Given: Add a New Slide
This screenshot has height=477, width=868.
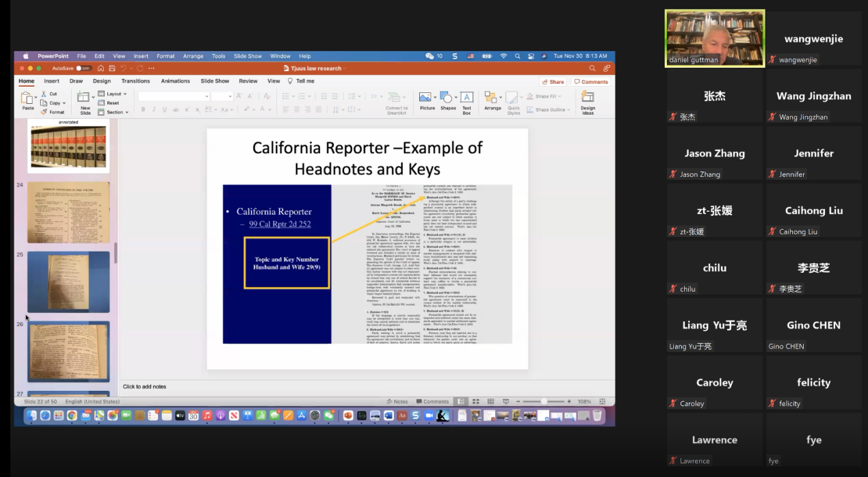Looking at the screenshot, I should click(85, 100).
